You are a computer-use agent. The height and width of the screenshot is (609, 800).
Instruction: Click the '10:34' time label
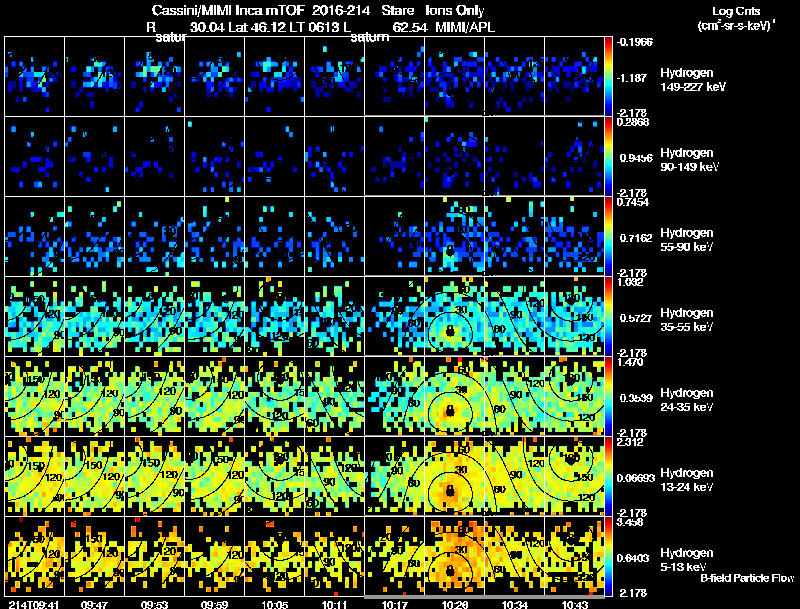pyautogui.click(x=514, y=605)
